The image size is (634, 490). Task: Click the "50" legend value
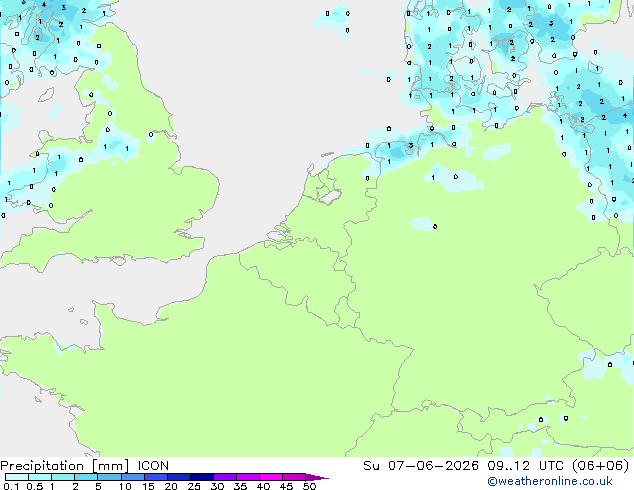coord(309,486)
